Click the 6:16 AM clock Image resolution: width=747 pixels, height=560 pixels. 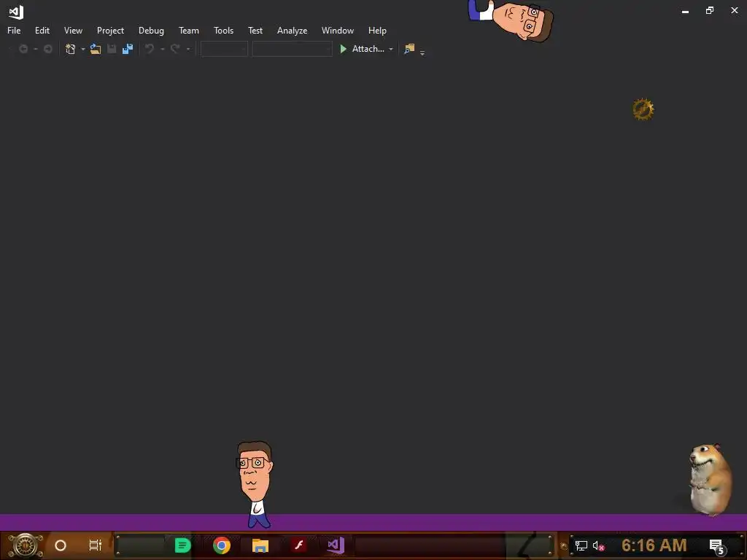pyautogui.click(x=654, y=545)
